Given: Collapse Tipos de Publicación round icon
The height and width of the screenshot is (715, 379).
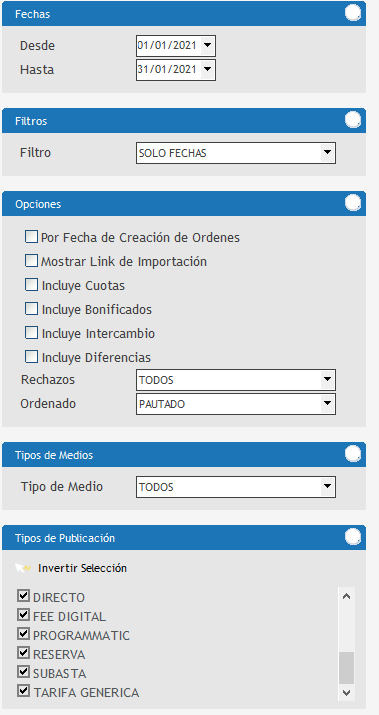Looking at the screenshot, I should [x=353, y=537].
